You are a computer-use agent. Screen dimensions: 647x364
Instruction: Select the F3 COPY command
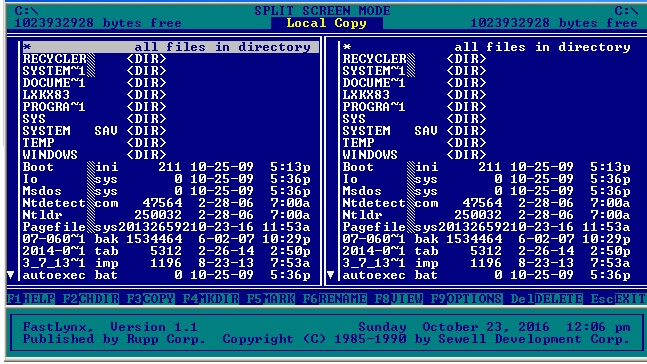click(151, 298)
